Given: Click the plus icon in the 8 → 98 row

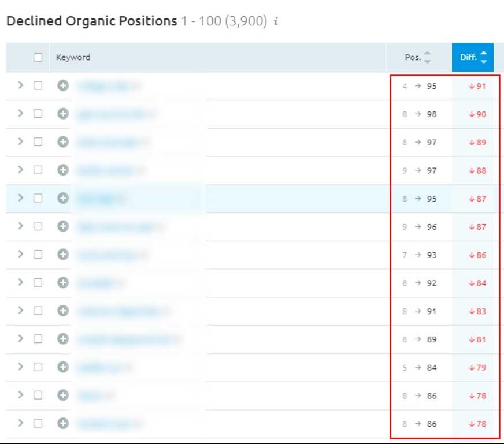Looking at the screenshot, I should click(x=63, y=114).
